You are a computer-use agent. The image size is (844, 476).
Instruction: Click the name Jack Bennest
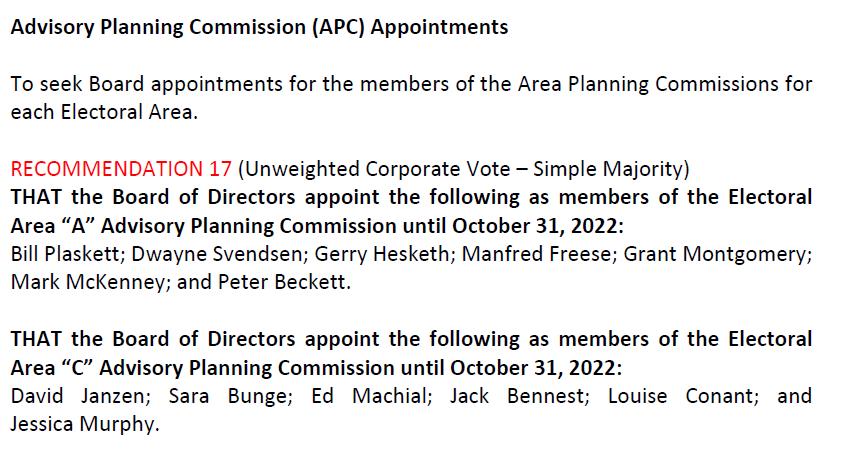click(x=517, y=396)
